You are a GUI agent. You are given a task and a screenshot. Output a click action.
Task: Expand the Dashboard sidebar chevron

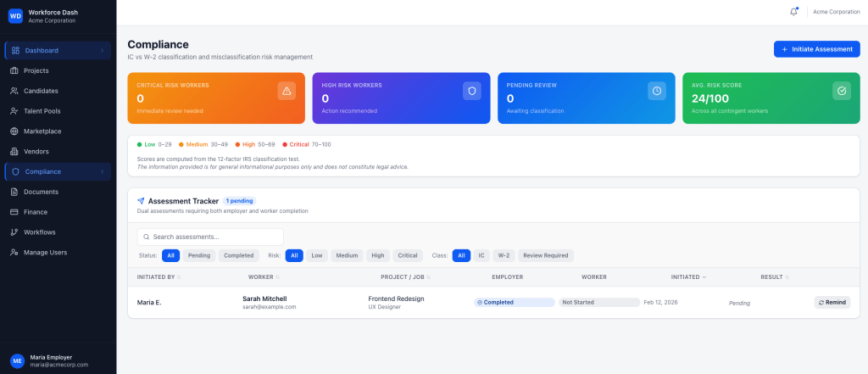[x=102, y=51]
